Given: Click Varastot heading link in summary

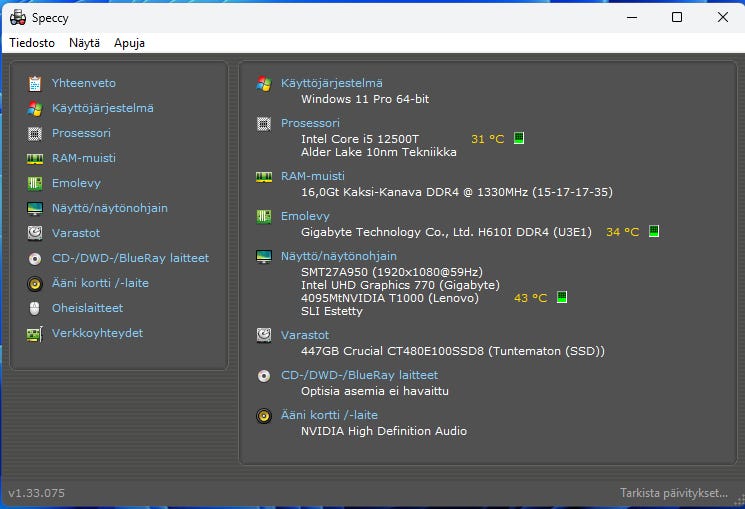Looking at the screenshot, I should (305, 335).
